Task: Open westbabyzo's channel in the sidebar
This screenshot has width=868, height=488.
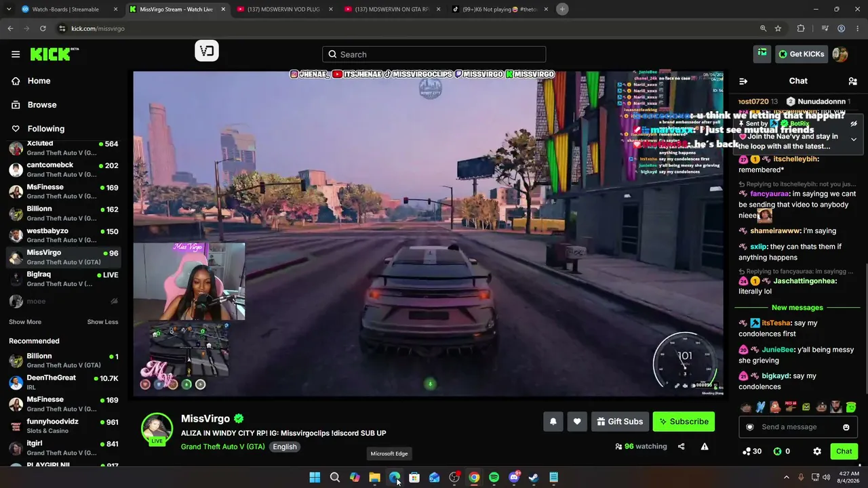Action: click(x=63, y=235)
